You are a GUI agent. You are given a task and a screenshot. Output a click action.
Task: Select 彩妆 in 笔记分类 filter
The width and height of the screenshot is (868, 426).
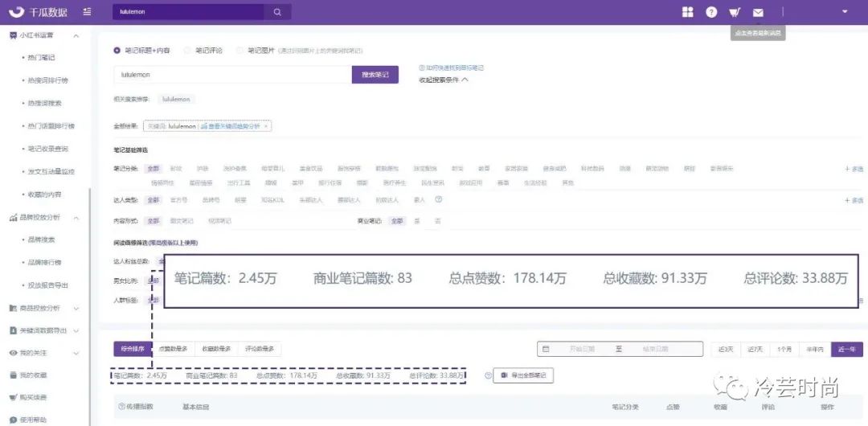pyautogui.click(x=176, y=169)
